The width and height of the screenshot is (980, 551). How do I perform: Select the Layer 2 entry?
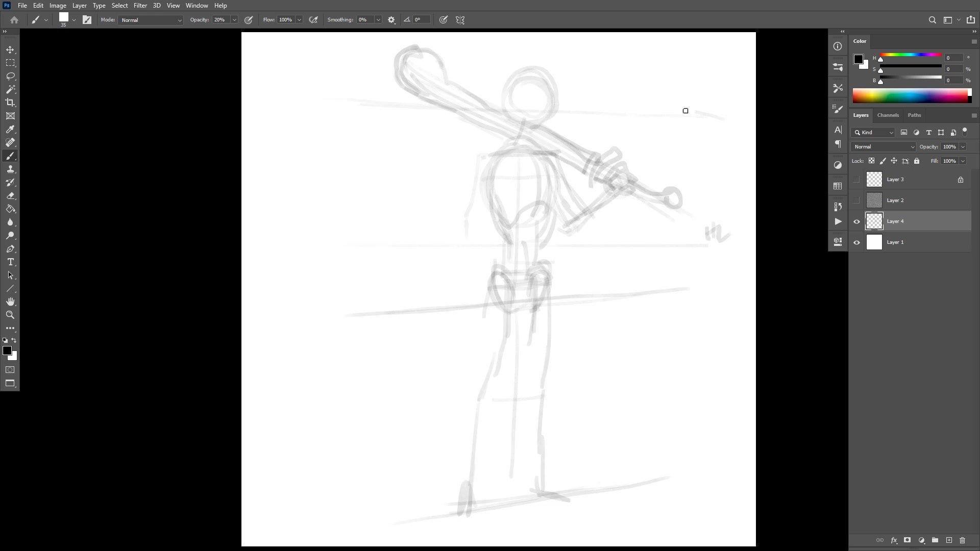914,201
